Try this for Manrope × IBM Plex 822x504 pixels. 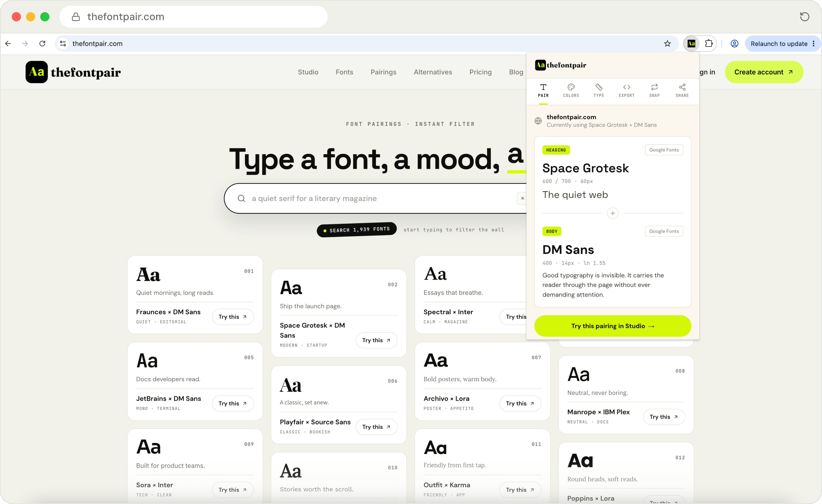[x=664, y=417]
